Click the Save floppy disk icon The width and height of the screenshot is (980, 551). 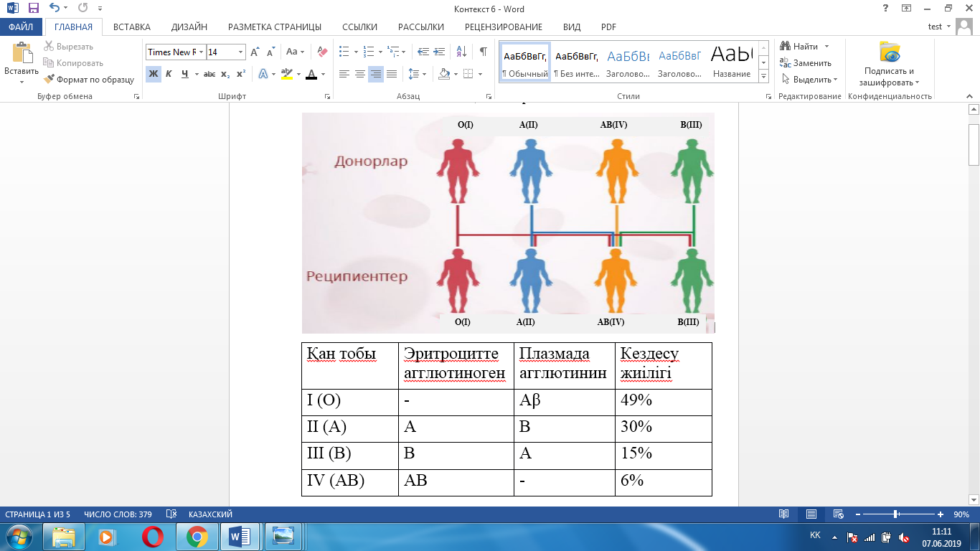pyautogui.click(x=33, y=9)
